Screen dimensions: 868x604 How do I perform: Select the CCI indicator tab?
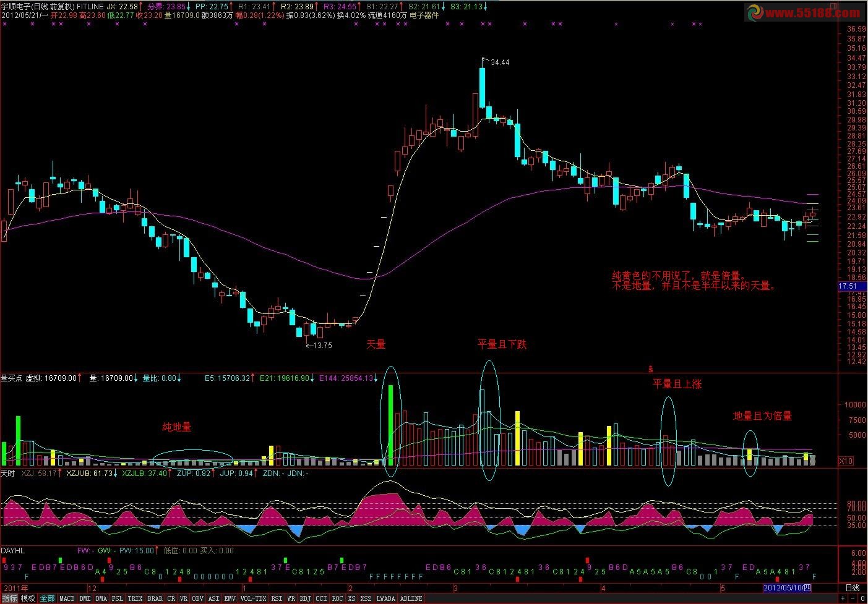[322, 598]
